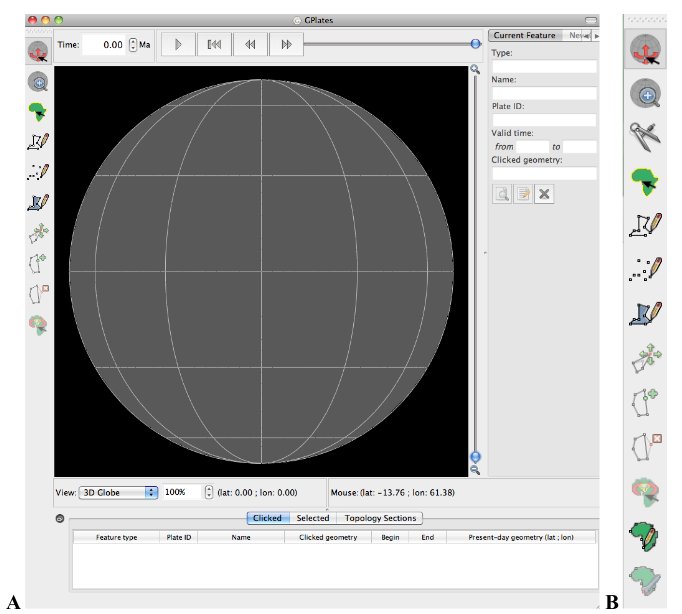The width and height of the screenshot is (682, 614).
Task: Click the Measure Distance compass icon in toolbar B
Action: [x=645, y=137]
